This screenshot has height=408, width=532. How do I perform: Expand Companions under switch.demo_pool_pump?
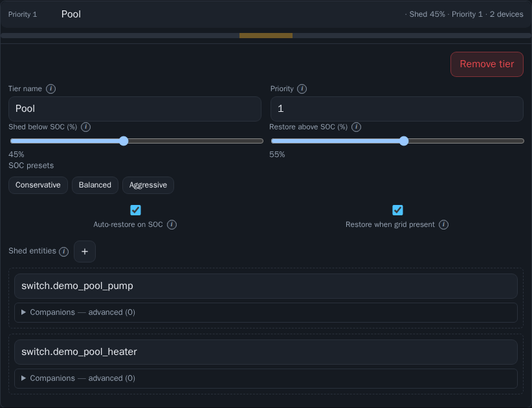[265, 312]
